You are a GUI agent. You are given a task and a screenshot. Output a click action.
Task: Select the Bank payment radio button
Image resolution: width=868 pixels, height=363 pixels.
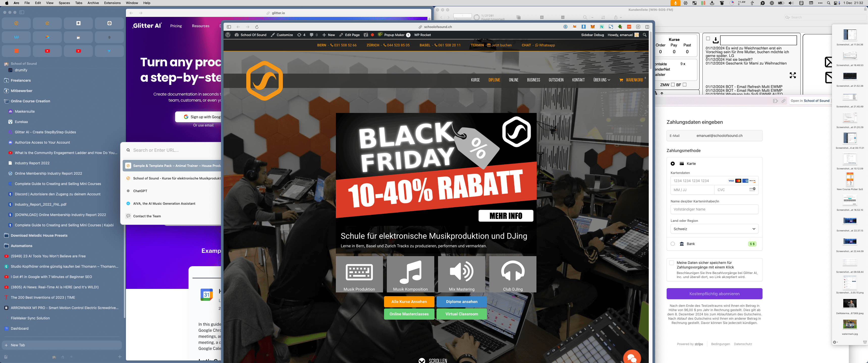(672, 244)
